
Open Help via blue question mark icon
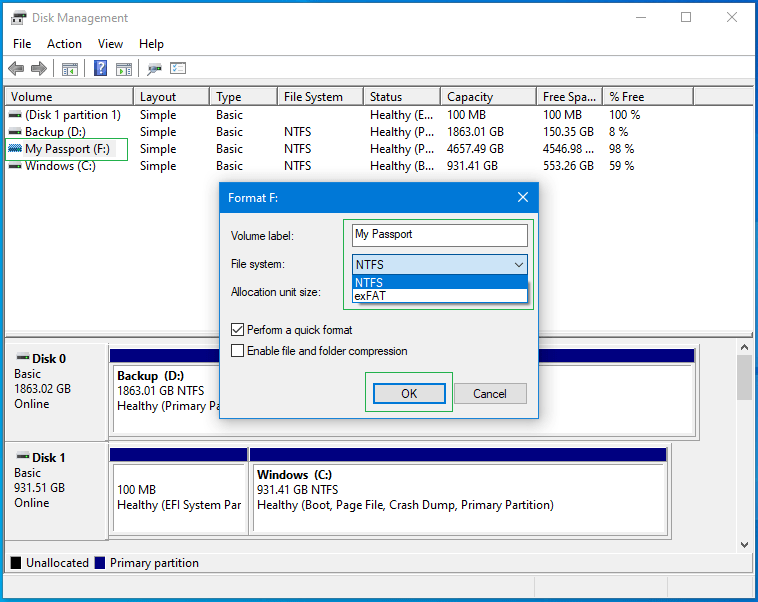click(x=100, y=69)
